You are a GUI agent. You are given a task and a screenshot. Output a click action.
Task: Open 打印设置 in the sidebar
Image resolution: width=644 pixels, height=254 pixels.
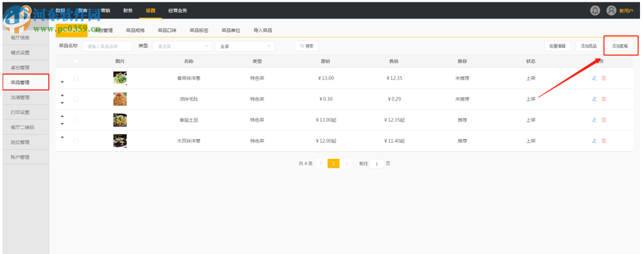coord(26,112)
